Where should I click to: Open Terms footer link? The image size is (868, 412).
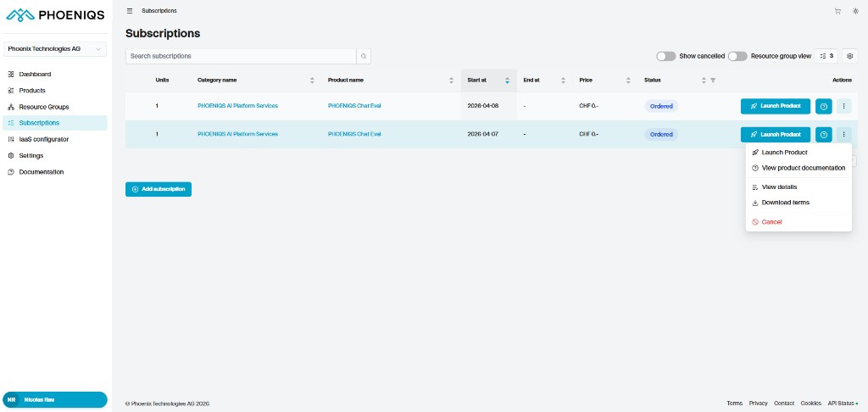pyautogui.click(x=735, y=404)
